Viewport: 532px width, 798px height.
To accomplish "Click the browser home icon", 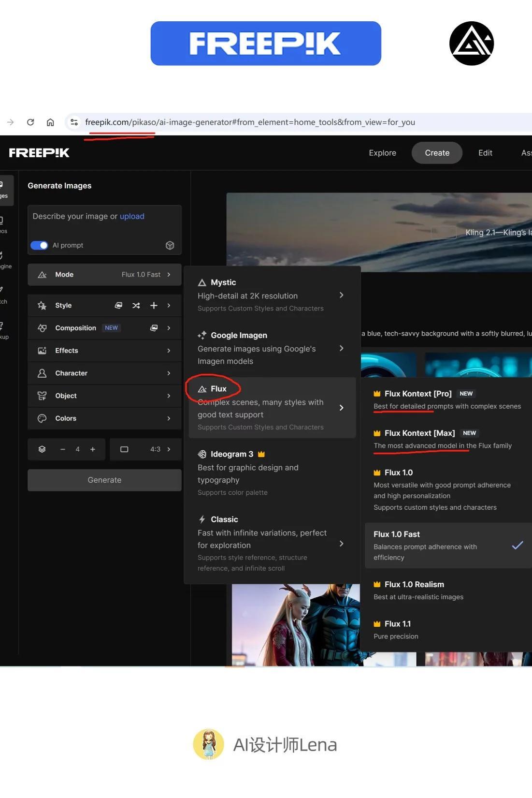I will point(50,122).
